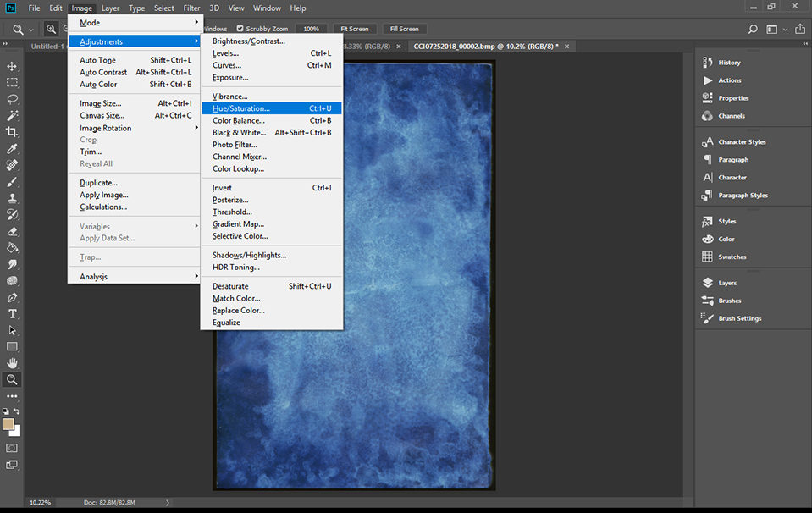Click the Share icon in options bar
Screen dimensions: 812x513
pyautogui.click(x=799, y=29)
